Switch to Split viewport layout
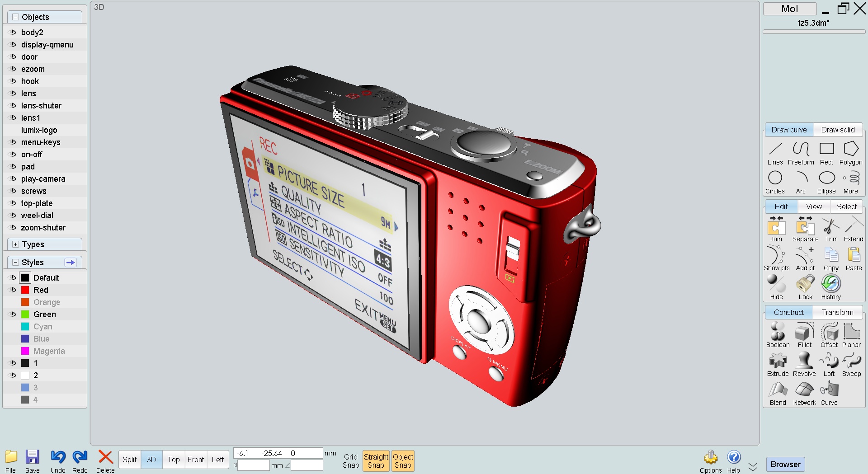Screen dimensions: 868x474 tap(129, 460)
